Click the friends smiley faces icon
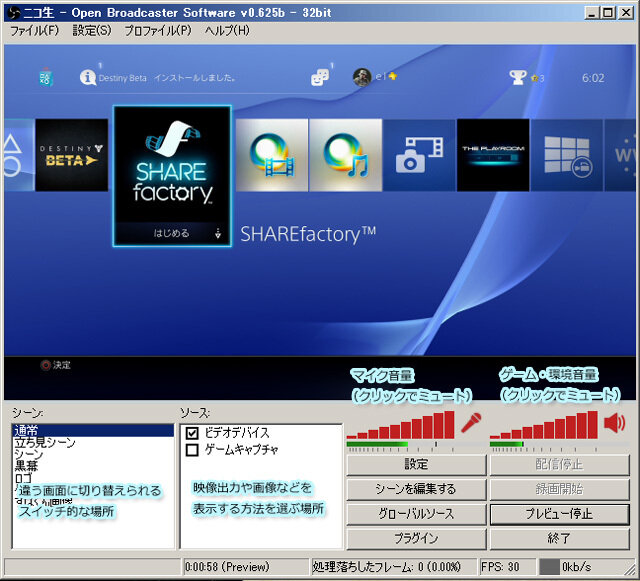Screen dimensions: 640x581 320,77
